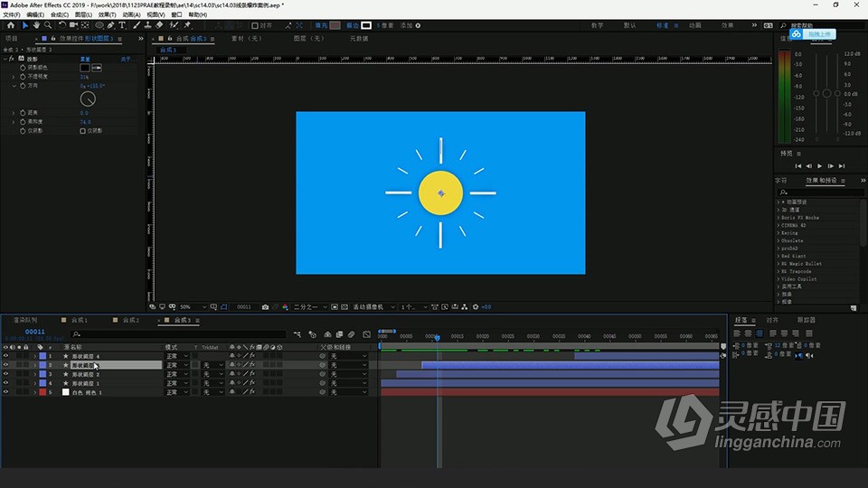The width and height of the screenshot is (868, 488).
Task: Switch to the 合成1 timeline tab
Action: click(x=80, y=320)
